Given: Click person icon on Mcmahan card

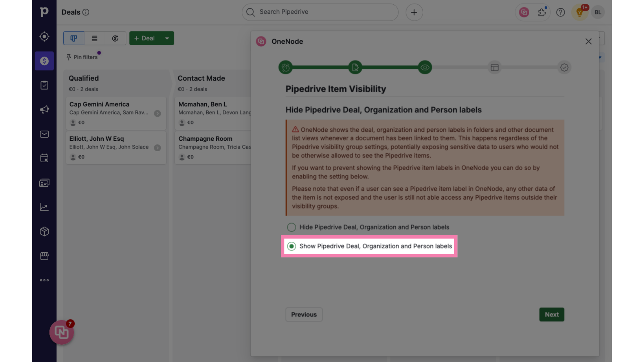Looking at the screenshot, I should click(182, 123).
